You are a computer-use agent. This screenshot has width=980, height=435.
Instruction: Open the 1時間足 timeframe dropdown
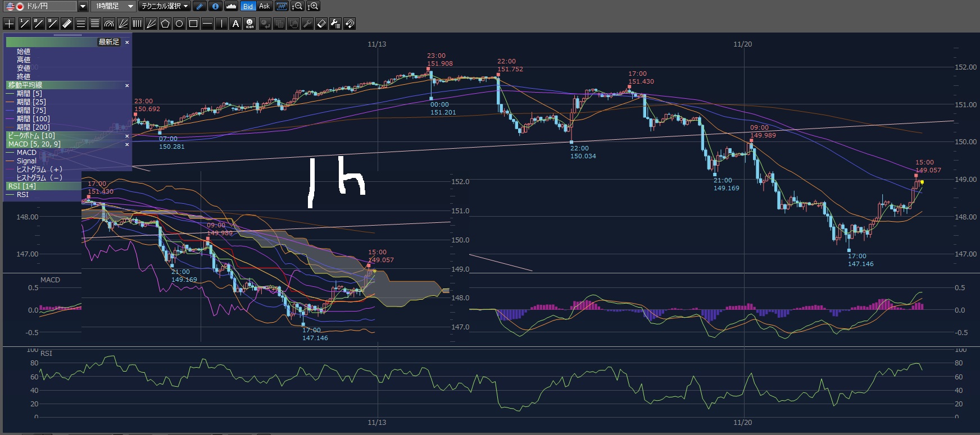coord(130,6)
